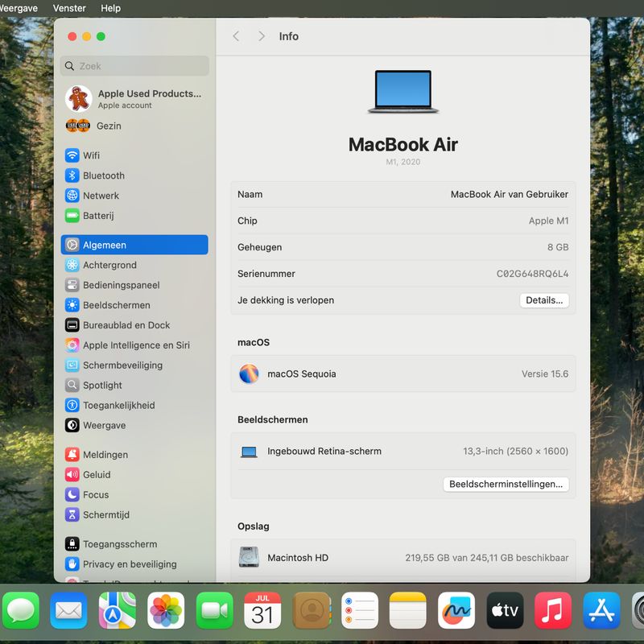Go forward with the right chevron
The image size is (644, 644).
point(261,36)
